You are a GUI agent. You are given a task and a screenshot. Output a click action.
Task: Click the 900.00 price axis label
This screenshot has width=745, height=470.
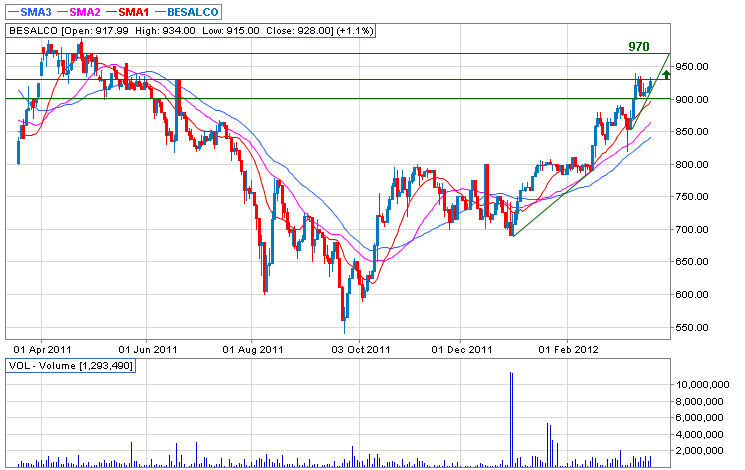point(692,99)
